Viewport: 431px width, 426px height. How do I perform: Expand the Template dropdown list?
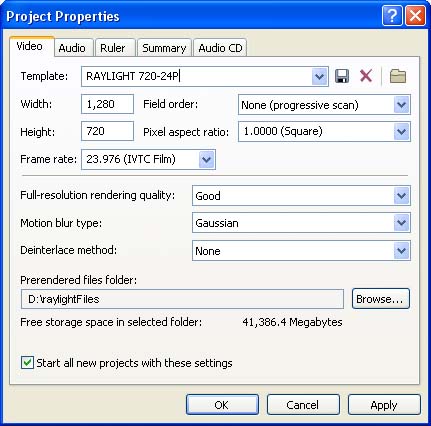coord(319,77)
